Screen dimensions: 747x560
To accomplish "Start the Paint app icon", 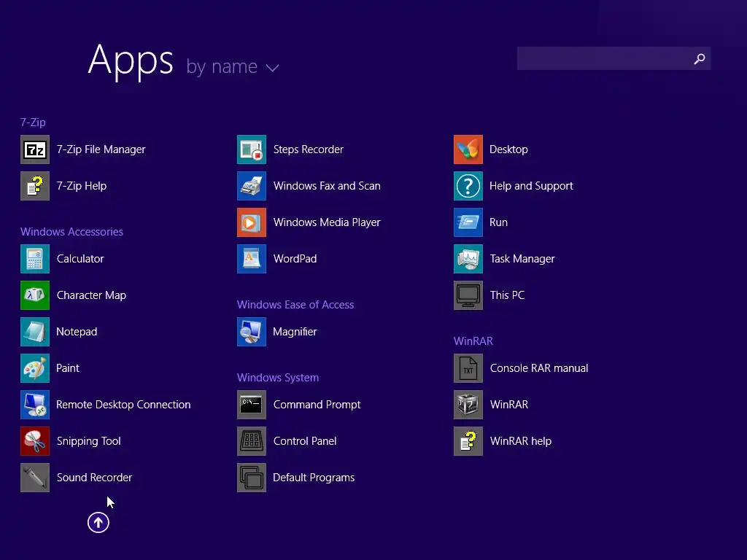I will (35, 368).
